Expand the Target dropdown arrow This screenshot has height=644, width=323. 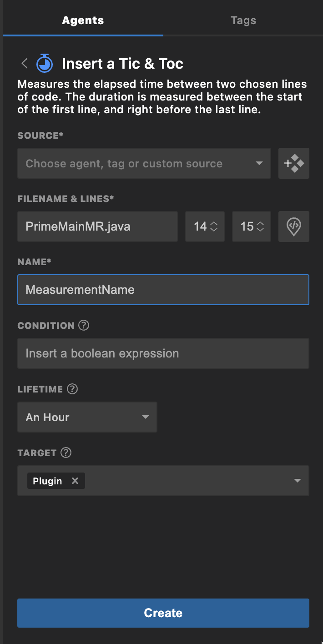point(298,481)
